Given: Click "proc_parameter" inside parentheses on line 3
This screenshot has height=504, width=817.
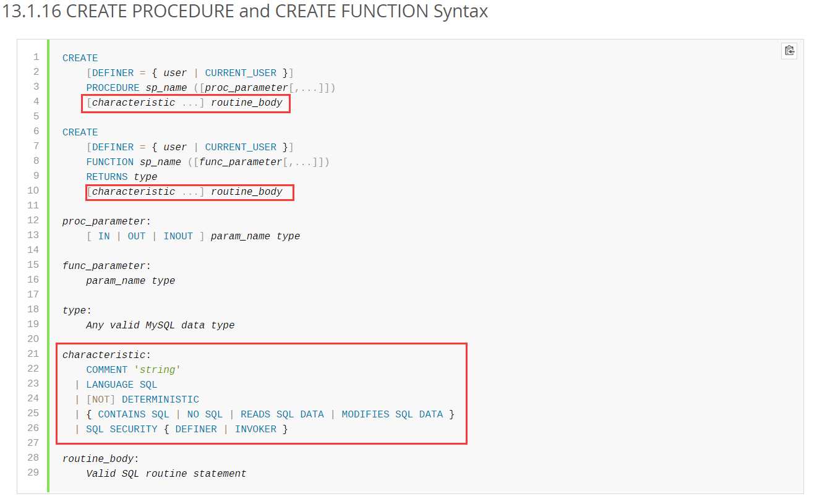Looking at the screenshot, I should click(247, 88).
